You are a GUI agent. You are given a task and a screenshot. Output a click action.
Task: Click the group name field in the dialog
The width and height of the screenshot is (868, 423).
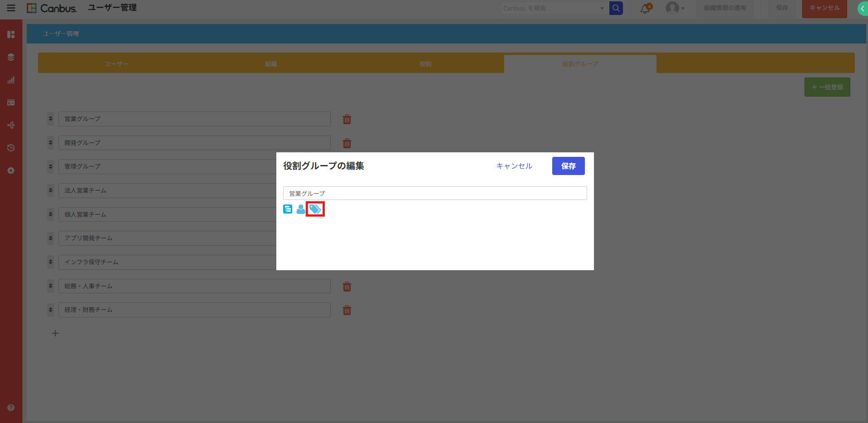[x=435, y=193]
